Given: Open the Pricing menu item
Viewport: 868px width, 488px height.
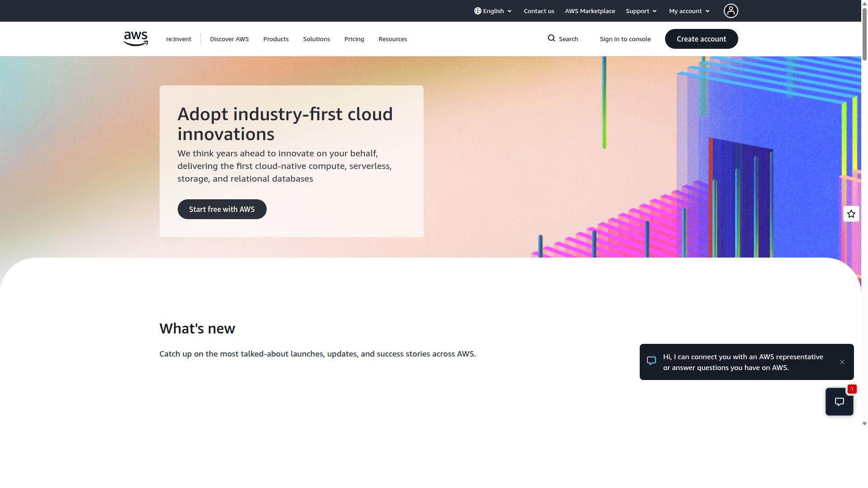Looking at the screenshot, I should point(354,39).
